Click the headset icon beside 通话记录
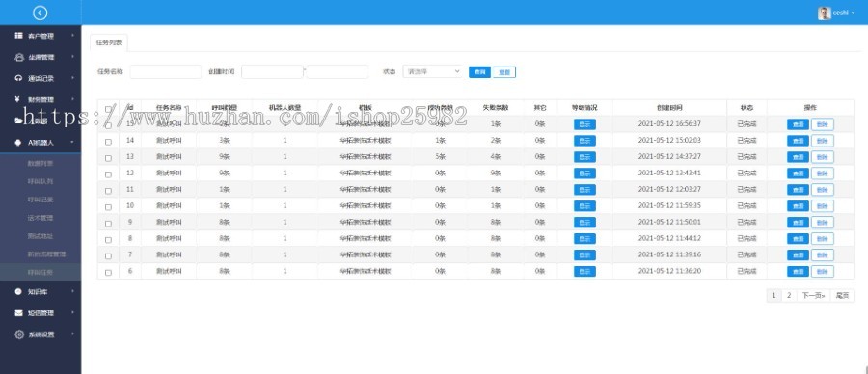 point(19,78)
